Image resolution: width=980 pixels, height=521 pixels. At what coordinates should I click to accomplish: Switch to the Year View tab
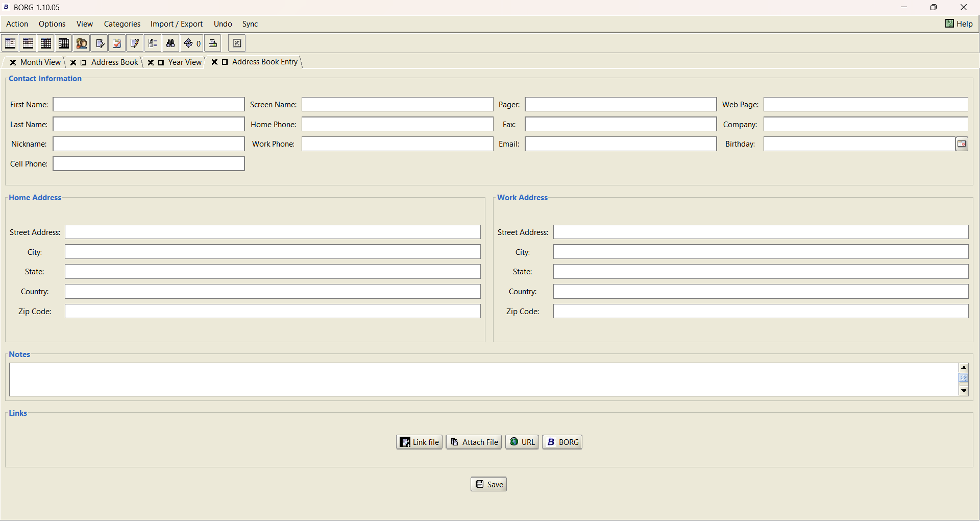tap(185, 62)
